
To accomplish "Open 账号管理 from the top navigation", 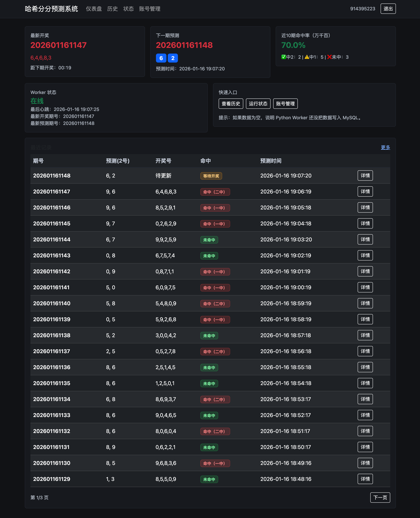I will (x=150, y=9).
